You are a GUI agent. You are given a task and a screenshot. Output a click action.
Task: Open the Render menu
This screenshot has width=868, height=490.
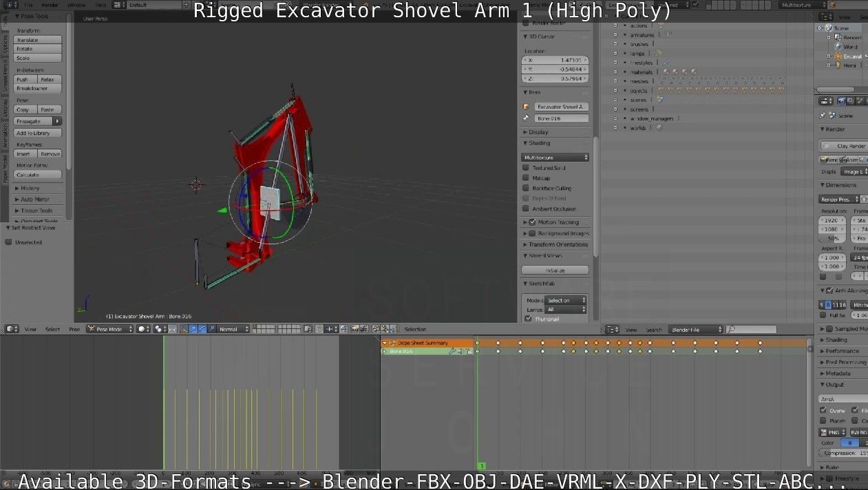pos(50,5)
